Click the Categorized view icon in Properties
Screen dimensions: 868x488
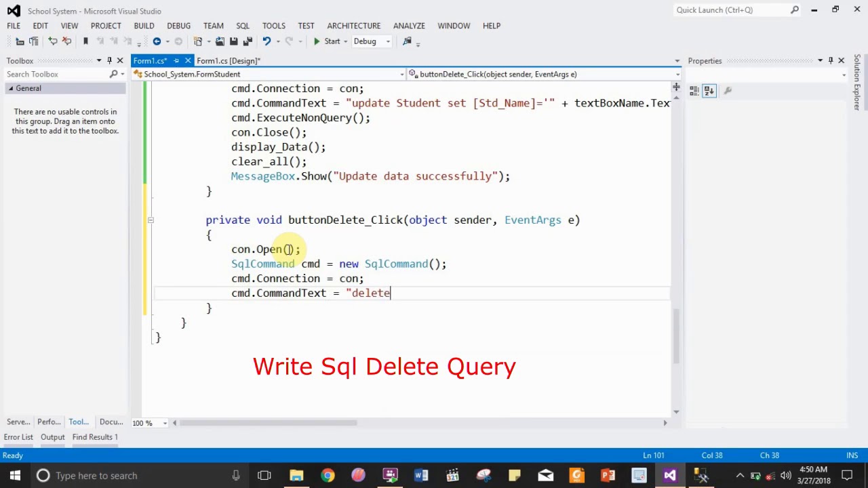[694, 90]
